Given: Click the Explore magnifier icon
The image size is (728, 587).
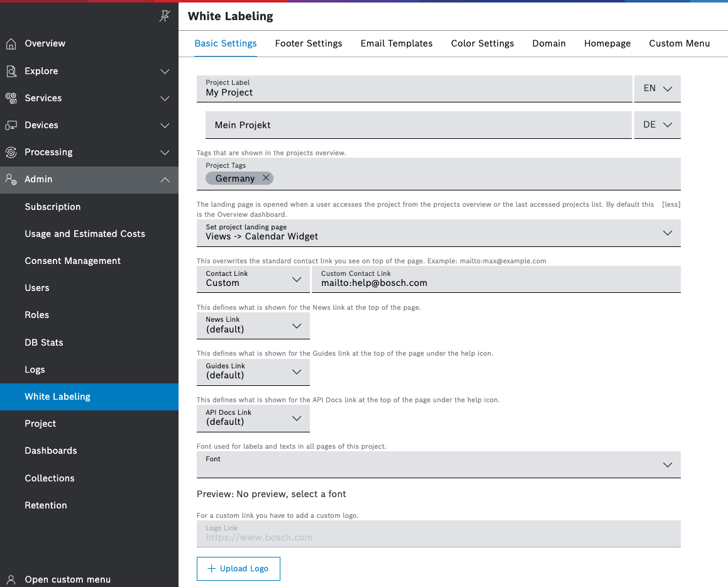Looking at the screenshot, I should coord(11,71).
